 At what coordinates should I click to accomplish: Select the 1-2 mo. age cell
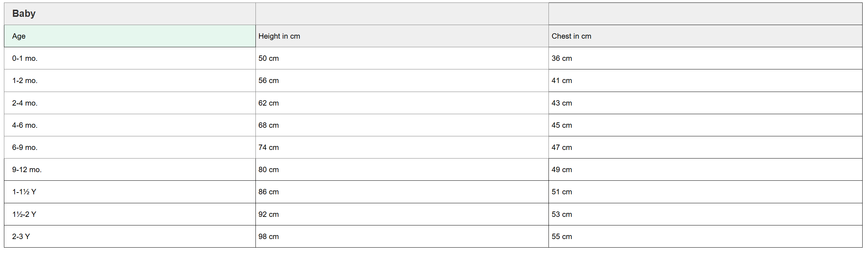click(x=25, y=81)
